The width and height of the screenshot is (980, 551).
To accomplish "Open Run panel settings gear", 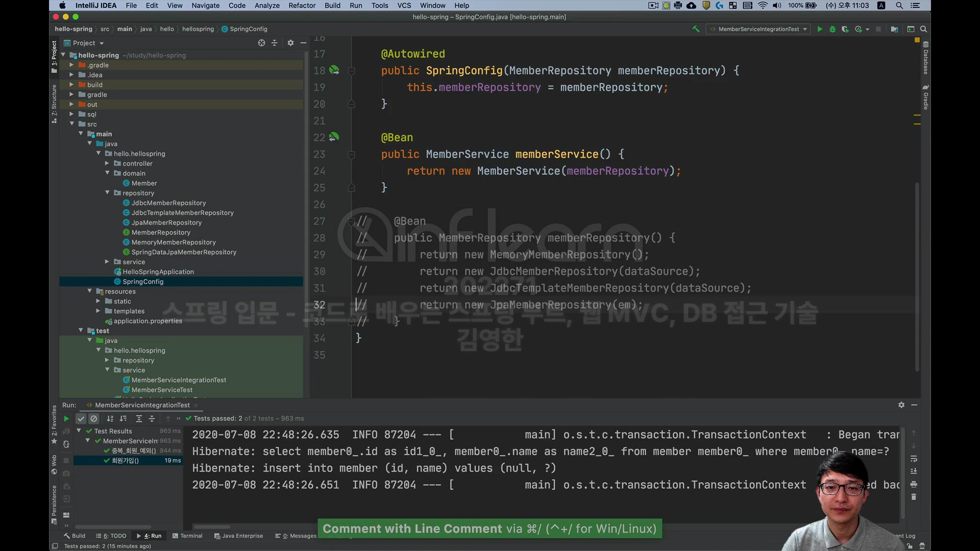I will point(901,405).
